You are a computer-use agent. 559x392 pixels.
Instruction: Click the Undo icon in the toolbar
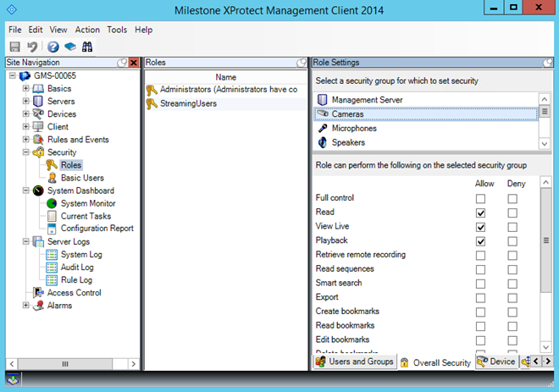(x=33, y=47)
